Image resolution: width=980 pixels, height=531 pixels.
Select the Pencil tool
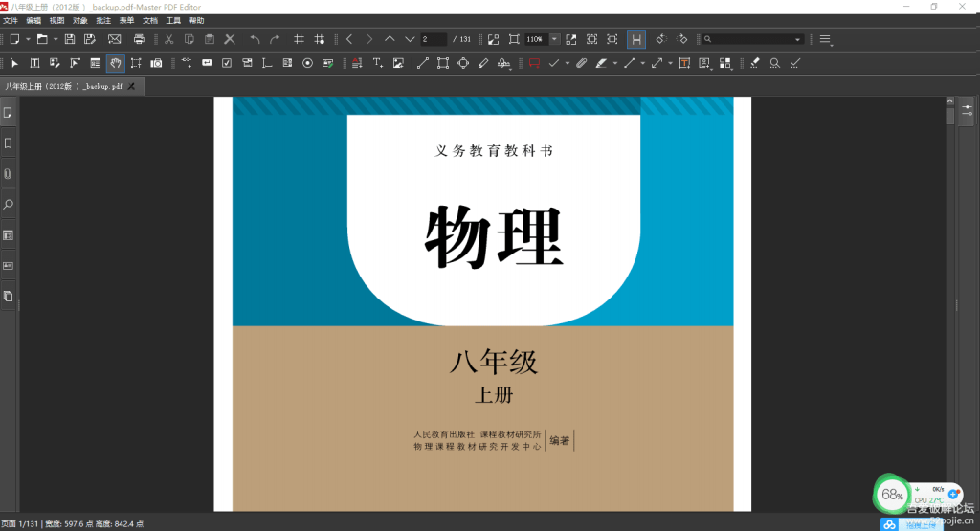point(483,63)
